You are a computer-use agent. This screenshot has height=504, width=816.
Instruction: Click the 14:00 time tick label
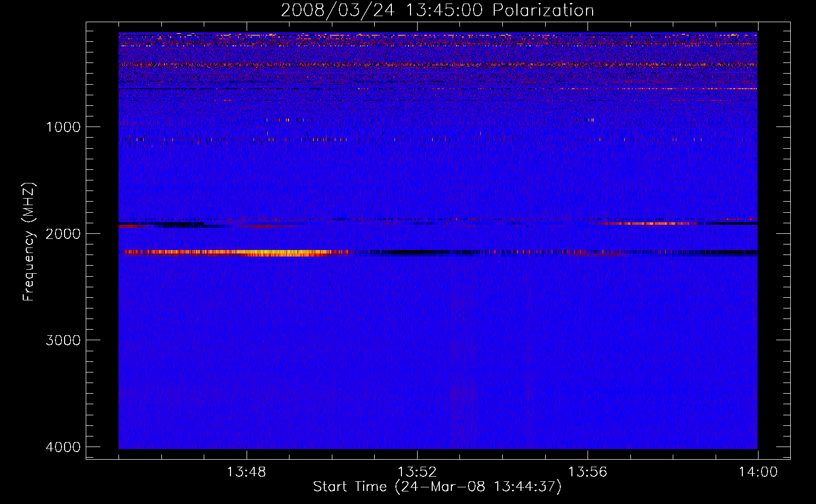coord(758,472)
